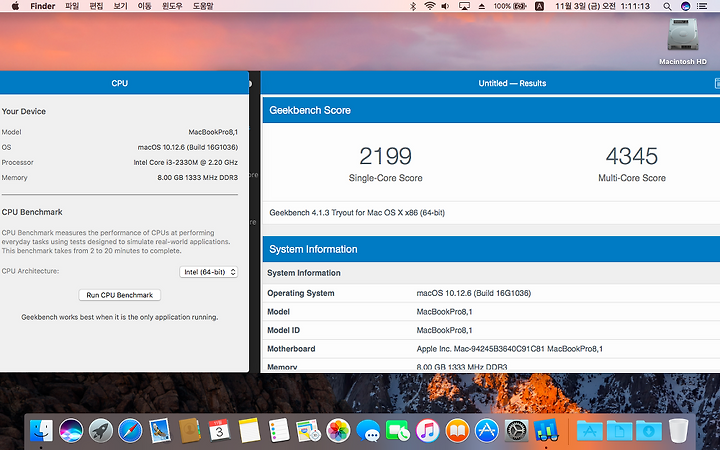720x450 pixels.
Task: Open System Preferences gear in Dock
Action: [x=517, y=431]
